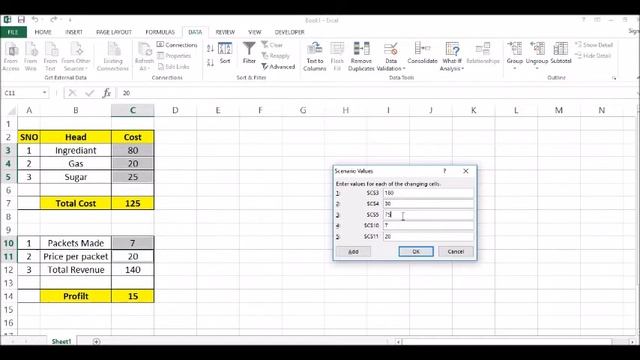Select Total Revenue value 140

[133, 270]
